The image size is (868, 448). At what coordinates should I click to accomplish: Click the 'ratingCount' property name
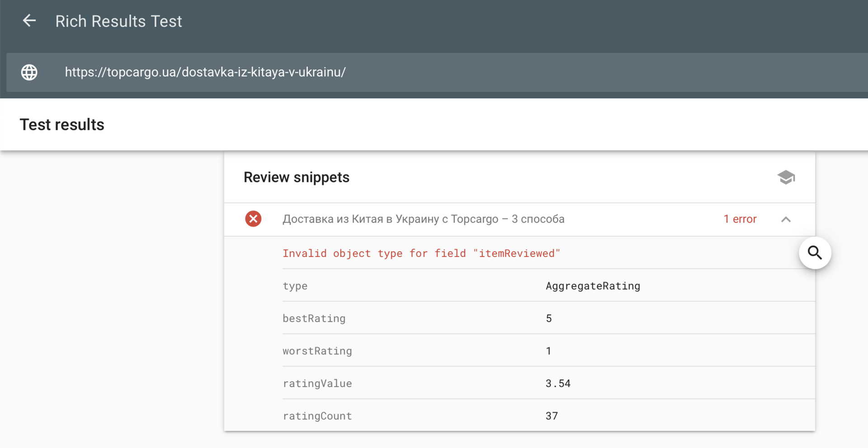tap(317, 416)
